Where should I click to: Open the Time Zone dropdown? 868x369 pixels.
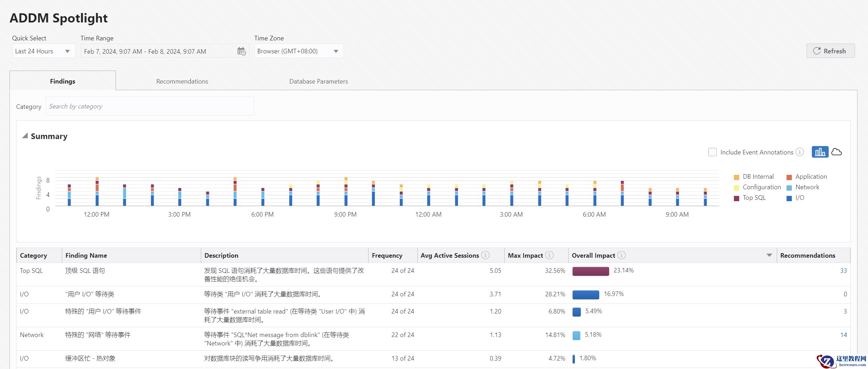(298, 51)
